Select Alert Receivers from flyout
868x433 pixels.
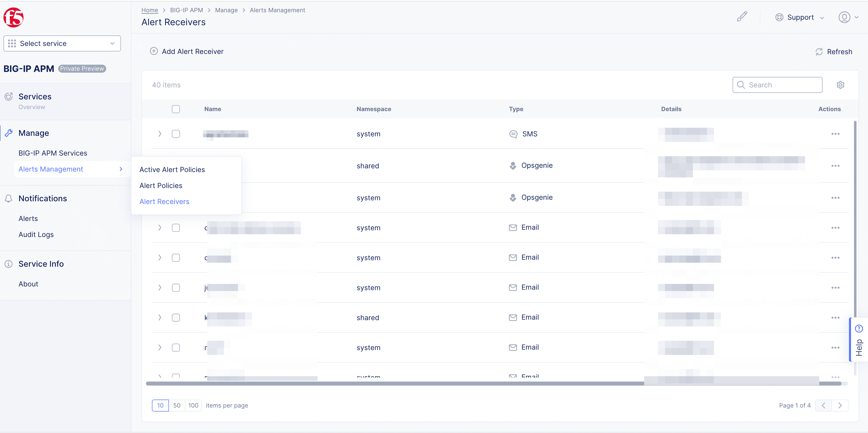click(164, 202)
